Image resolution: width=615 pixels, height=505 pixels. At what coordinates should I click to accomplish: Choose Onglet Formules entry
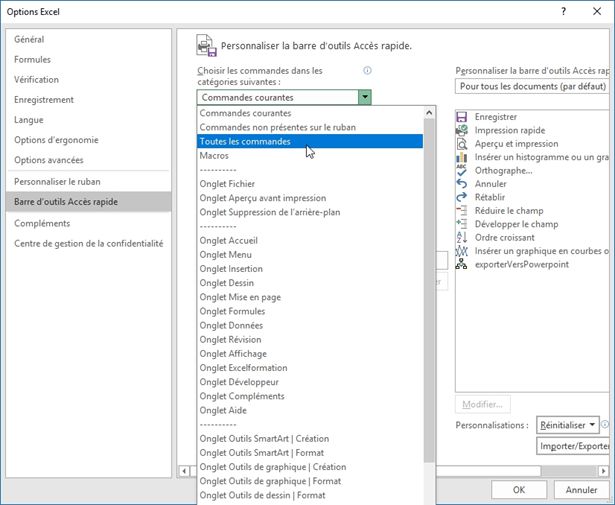(310, 311)
